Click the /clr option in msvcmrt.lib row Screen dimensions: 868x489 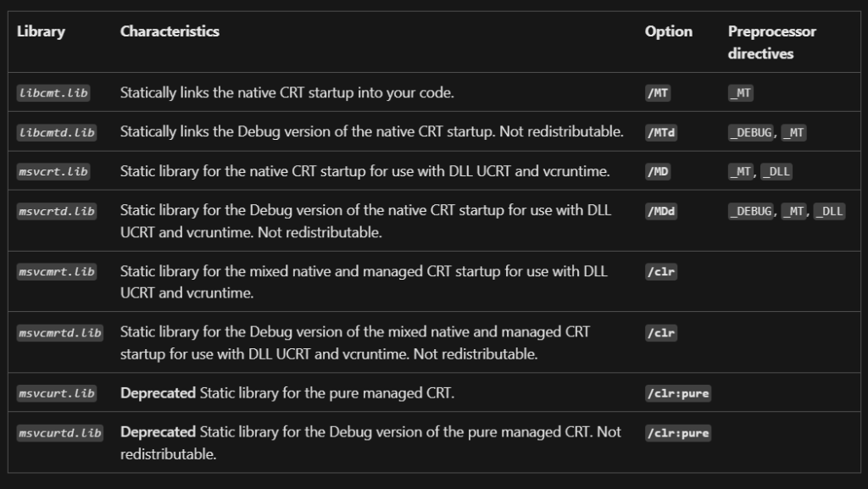[x=661, y=271]
